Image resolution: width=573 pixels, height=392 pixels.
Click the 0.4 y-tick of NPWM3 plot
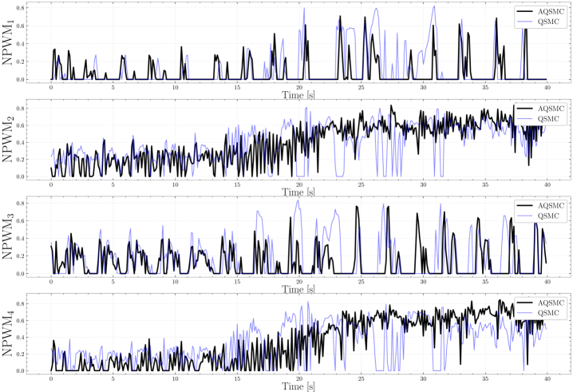pos(20,239)
